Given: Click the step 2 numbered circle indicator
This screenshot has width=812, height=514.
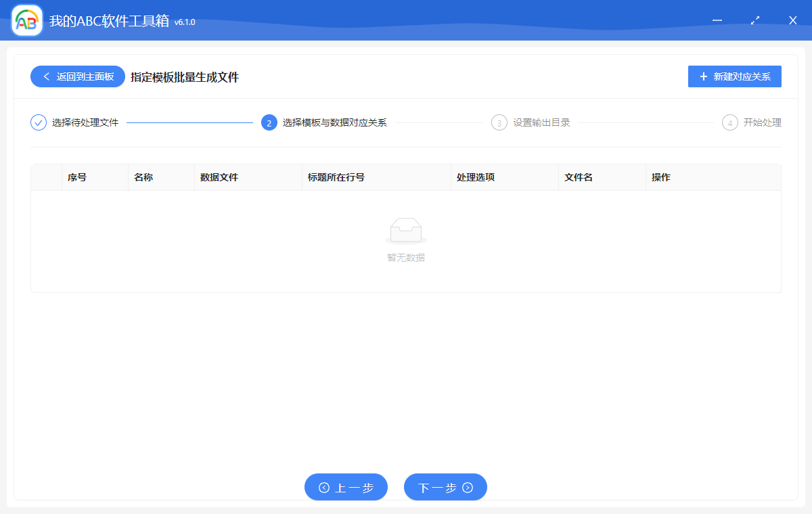Looking at the screenshot, I should [269, 122].
